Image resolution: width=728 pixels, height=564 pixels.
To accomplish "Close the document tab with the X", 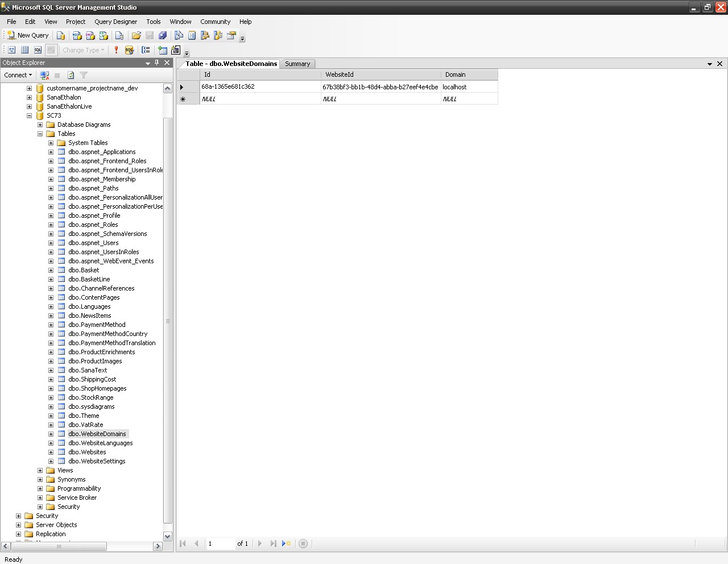I will point(719,64).
